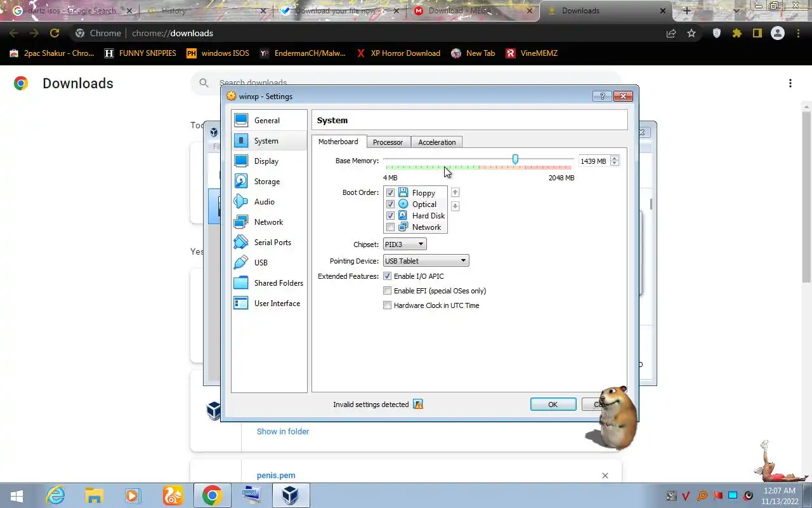Open the Serial Ports settings category

click(269, 243)
